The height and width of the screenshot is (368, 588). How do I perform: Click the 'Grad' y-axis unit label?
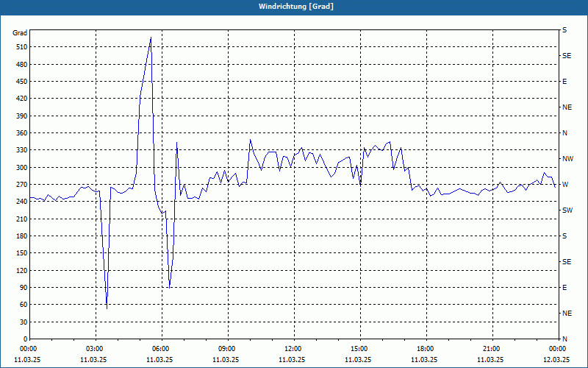(20, 33)
